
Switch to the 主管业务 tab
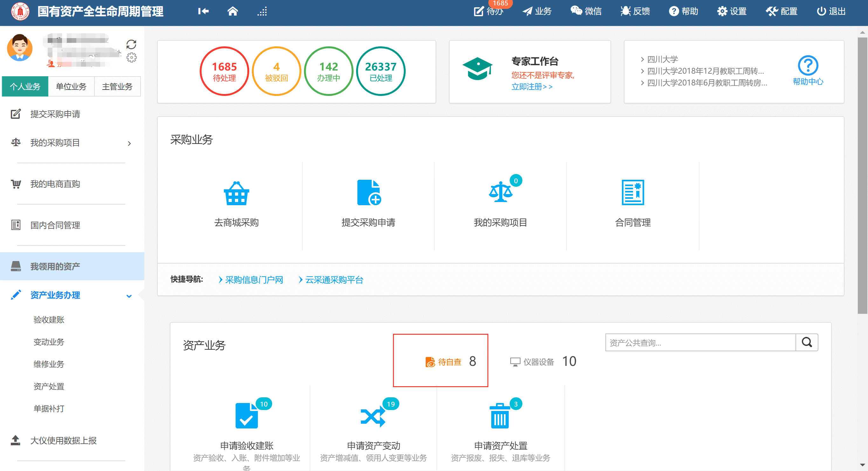click(117, 86)
